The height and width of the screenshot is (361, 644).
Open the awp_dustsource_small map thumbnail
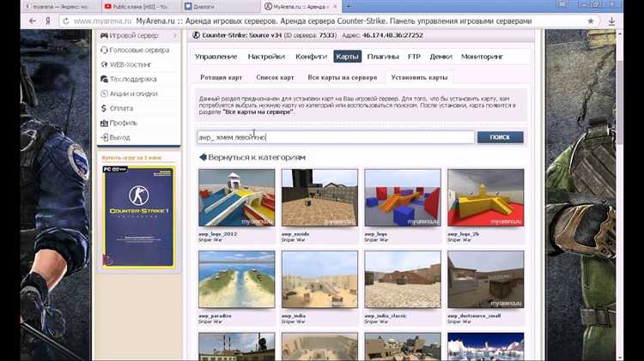click(485, 280)
